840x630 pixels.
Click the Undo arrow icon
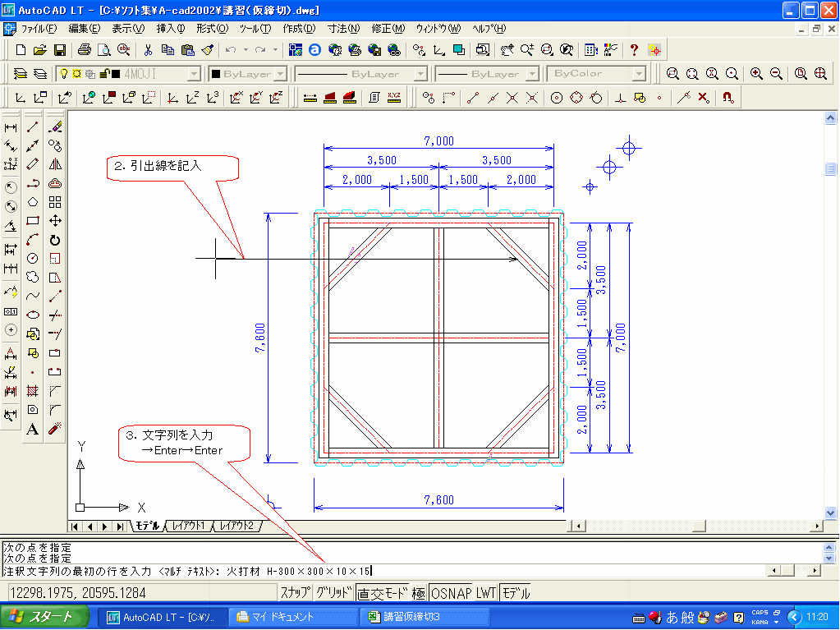231,50
